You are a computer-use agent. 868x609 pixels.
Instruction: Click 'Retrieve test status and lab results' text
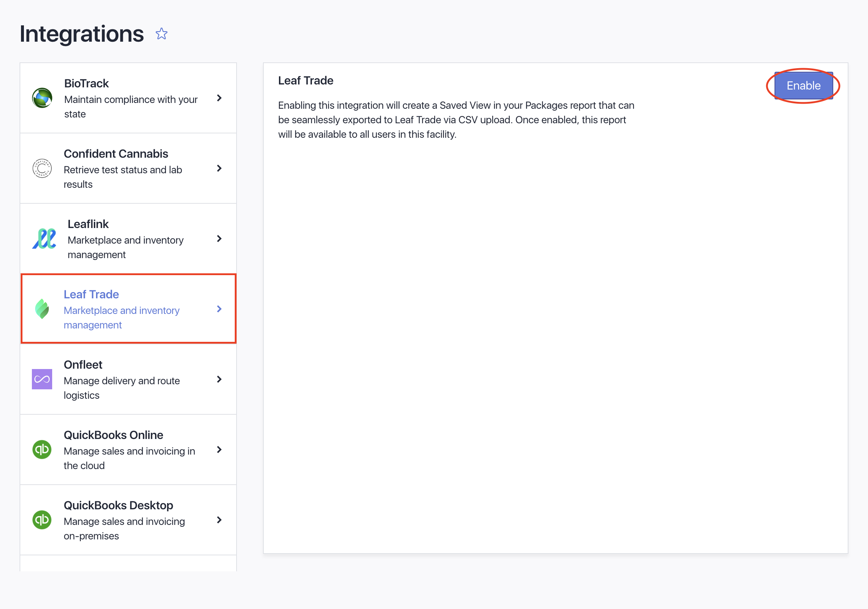coord(123,177)
